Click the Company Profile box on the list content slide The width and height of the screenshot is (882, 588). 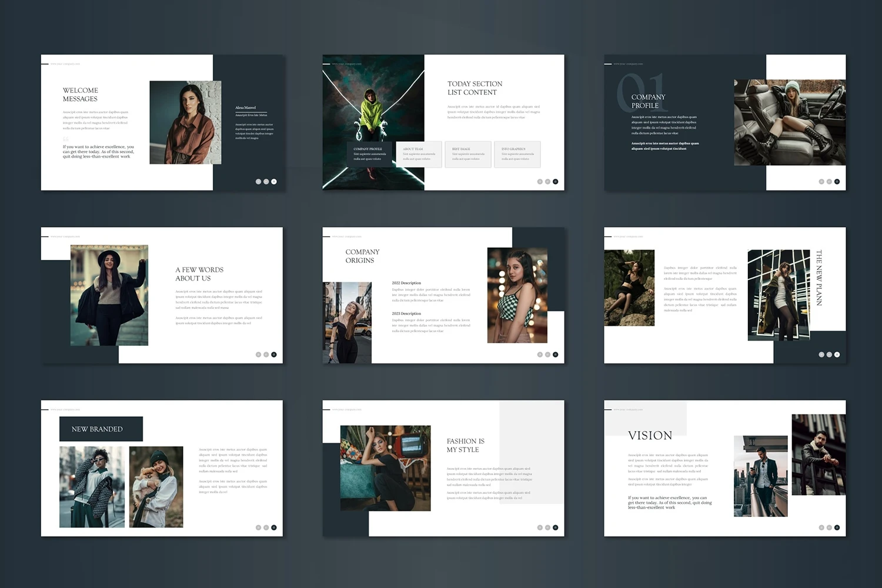[x=369, y=154]
